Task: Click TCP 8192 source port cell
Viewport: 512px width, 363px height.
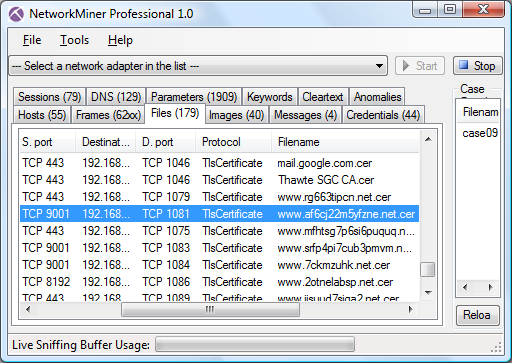Action: point(46,282)
